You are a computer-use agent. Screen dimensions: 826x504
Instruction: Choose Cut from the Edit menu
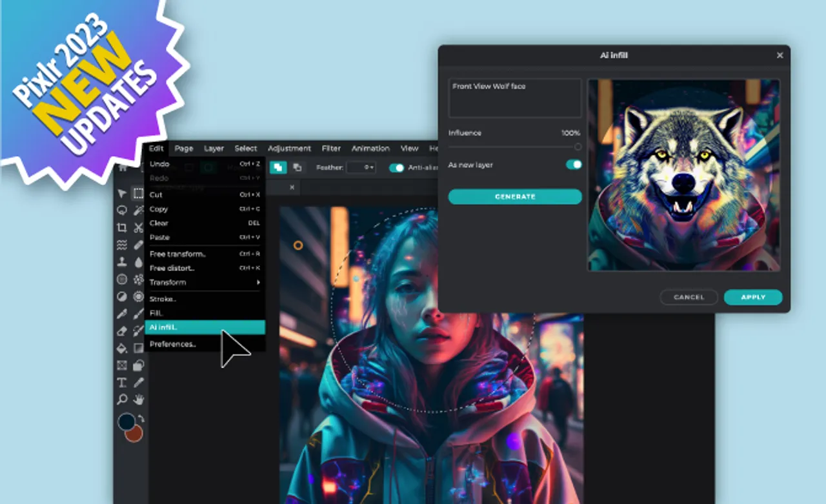click(x=205, y=194)
